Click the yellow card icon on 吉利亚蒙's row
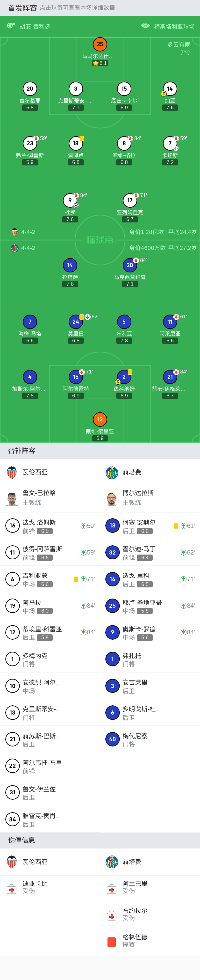 click(x=76, y=579)
